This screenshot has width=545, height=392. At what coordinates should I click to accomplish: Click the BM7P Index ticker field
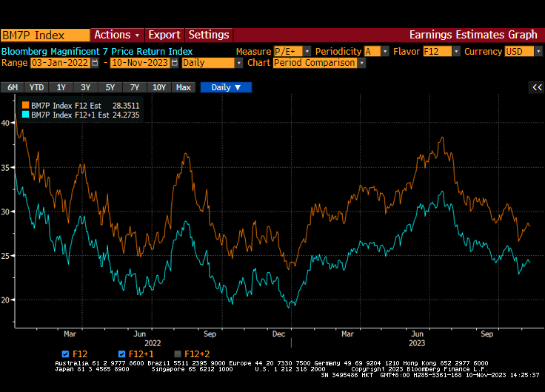coord(45,35)
